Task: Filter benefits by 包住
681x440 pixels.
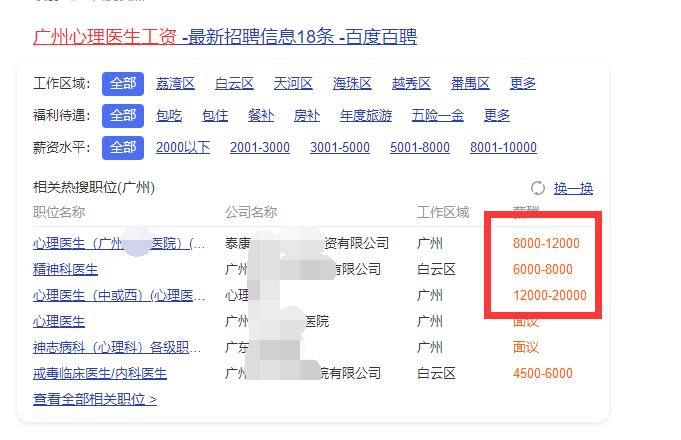Action: click(x=215, y=116)
